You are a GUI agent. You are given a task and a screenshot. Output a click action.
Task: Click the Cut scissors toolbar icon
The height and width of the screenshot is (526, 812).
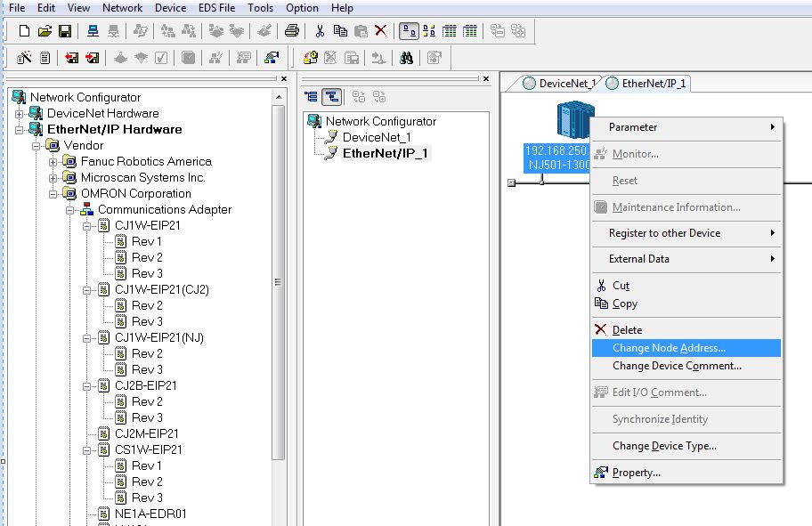(x=320, y=31)
